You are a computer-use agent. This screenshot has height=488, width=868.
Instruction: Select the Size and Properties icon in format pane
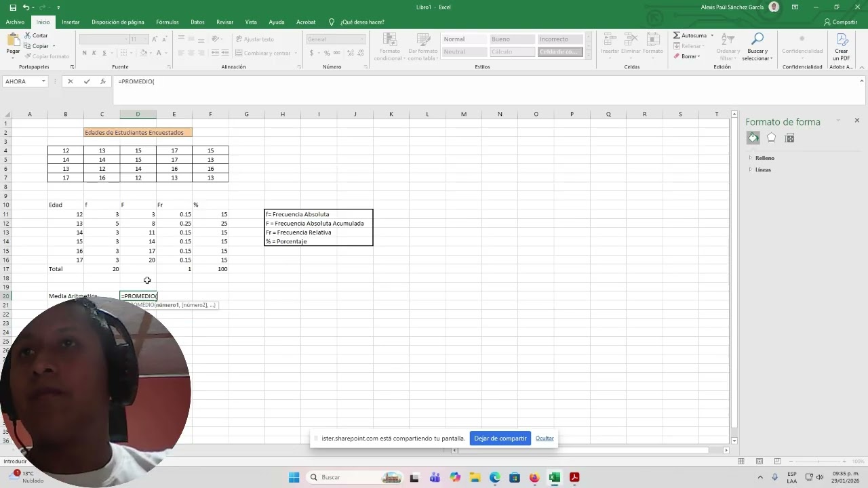[789, 138]
